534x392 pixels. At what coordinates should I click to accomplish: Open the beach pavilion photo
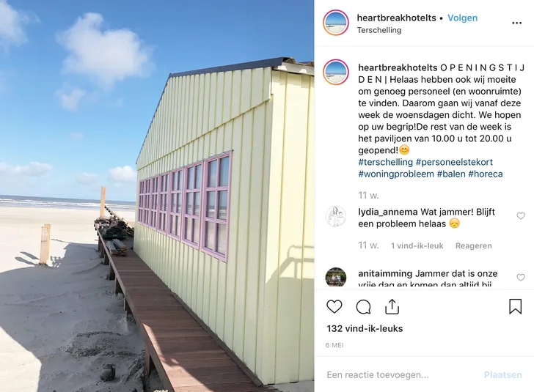point(157,196)
